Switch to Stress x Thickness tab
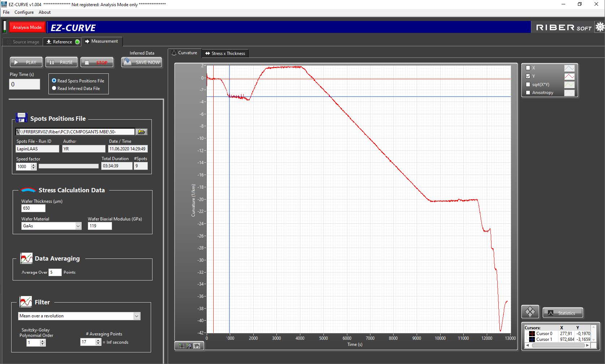Image resolution: width=605 pixels, height=364 pixels. click(x=225, y=53)
